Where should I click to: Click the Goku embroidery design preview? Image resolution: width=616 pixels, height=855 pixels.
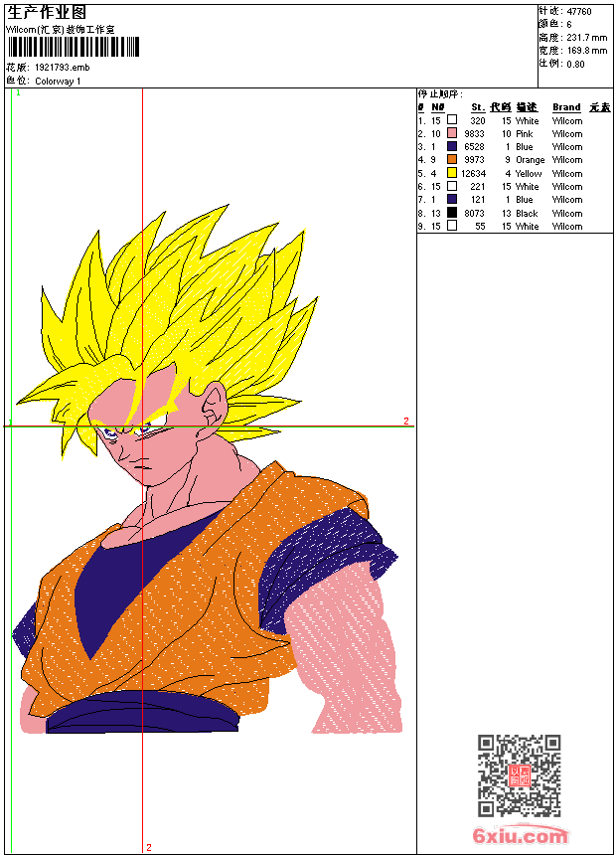tap(210, 469)
